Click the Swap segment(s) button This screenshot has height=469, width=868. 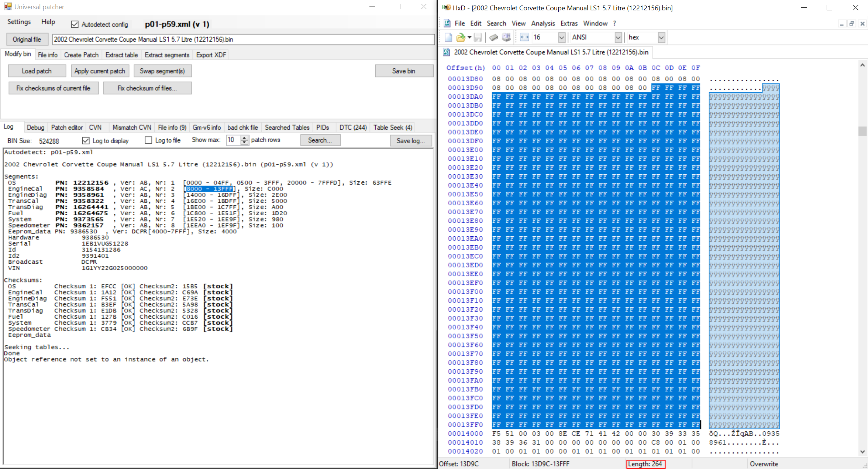click(162, 71)
